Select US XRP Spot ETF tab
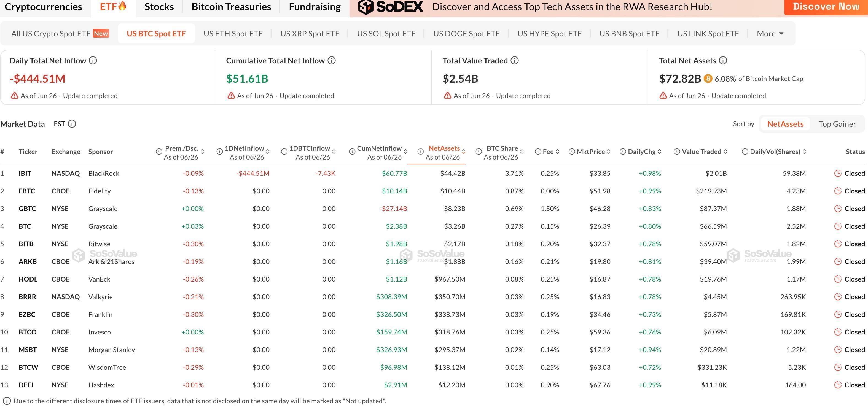The image size is (868, 408). [310, 34]
